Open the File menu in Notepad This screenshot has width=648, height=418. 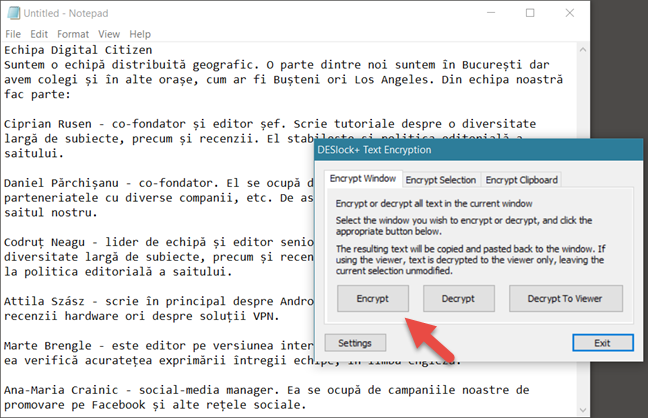click(13, 34)
